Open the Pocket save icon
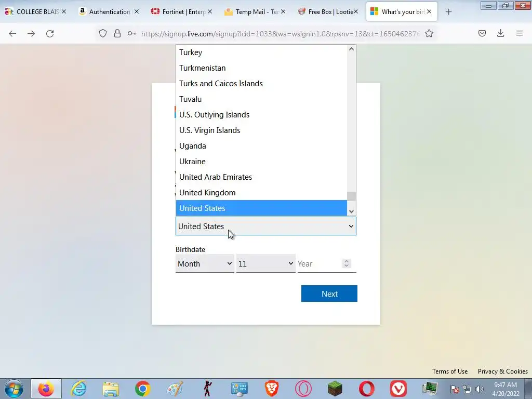532x399 pixels. coord(482,33)
